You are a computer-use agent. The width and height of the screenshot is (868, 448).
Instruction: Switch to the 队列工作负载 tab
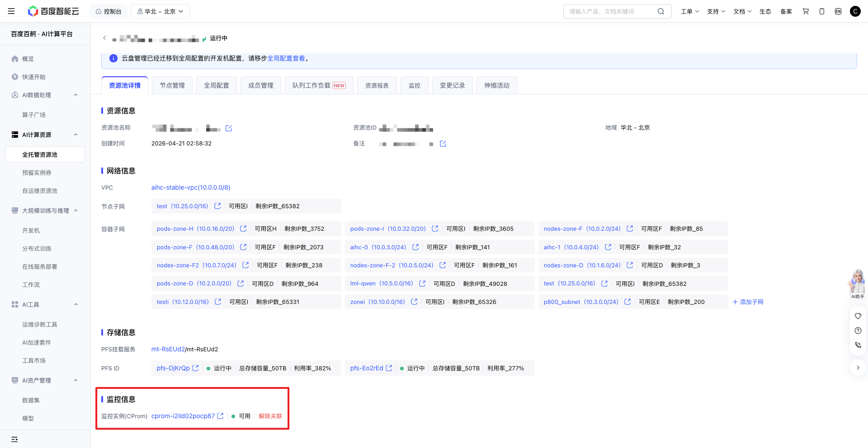pyautogui.click(x=319, y=85)
